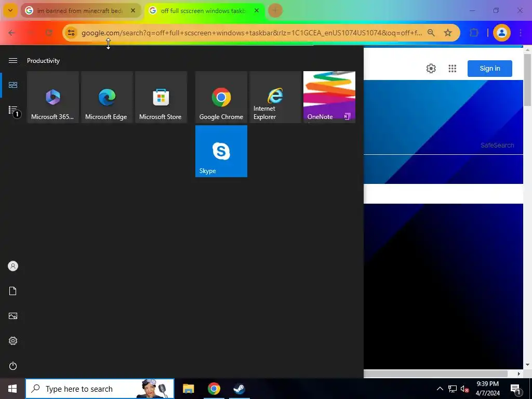Open the network icon in system tray
Screen dimensions: 532x399
tap(453, 389)
